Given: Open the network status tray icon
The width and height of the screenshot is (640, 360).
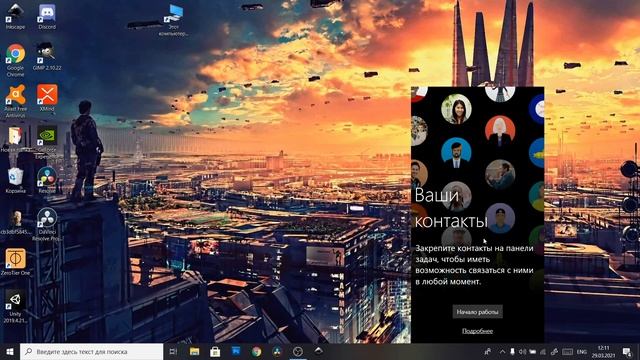Looking at the screenshot, I should [543, 351].
